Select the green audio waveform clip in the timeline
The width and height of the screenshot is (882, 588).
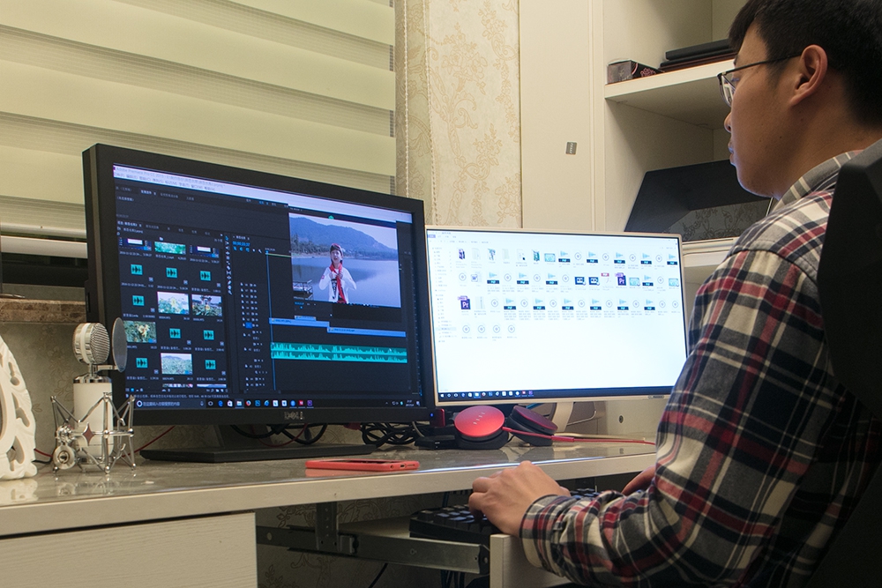tap(339, 353)
